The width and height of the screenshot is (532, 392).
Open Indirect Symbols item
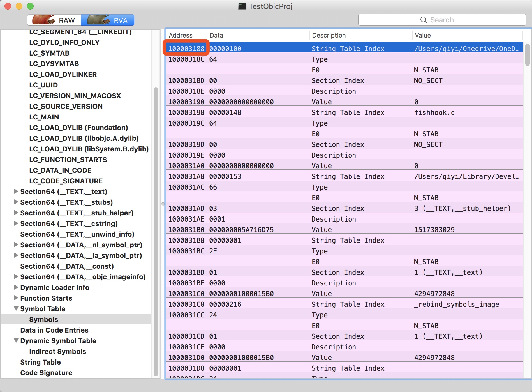coord(57,351)
